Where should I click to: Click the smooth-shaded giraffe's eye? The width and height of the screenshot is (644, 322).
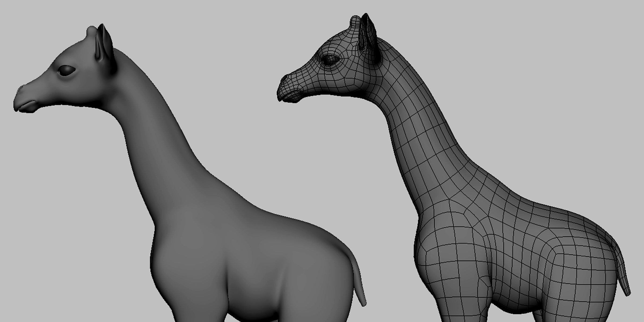click(67, 71)
